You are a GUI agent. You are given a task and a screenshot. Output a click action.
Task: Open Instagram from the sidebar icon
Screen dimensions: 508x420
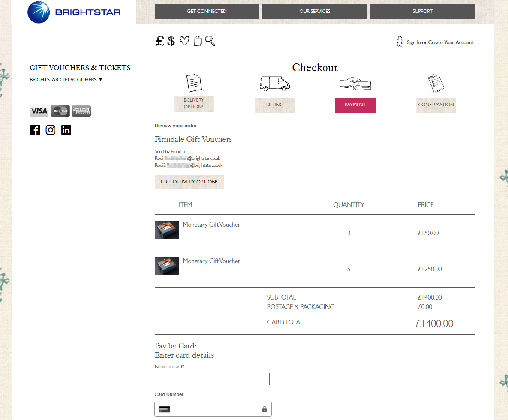50,130
